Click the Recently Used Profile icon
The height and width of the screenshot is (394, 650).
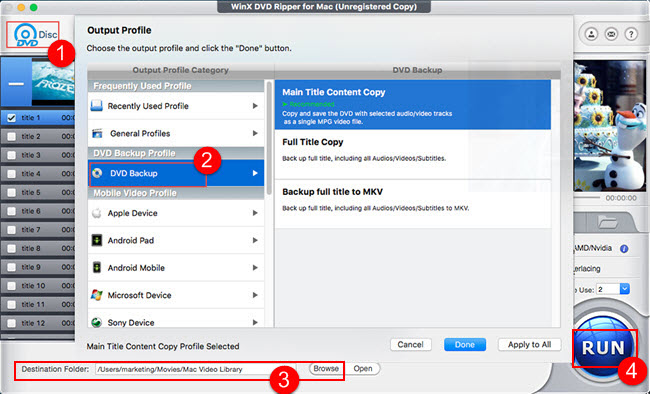(97, 106)
